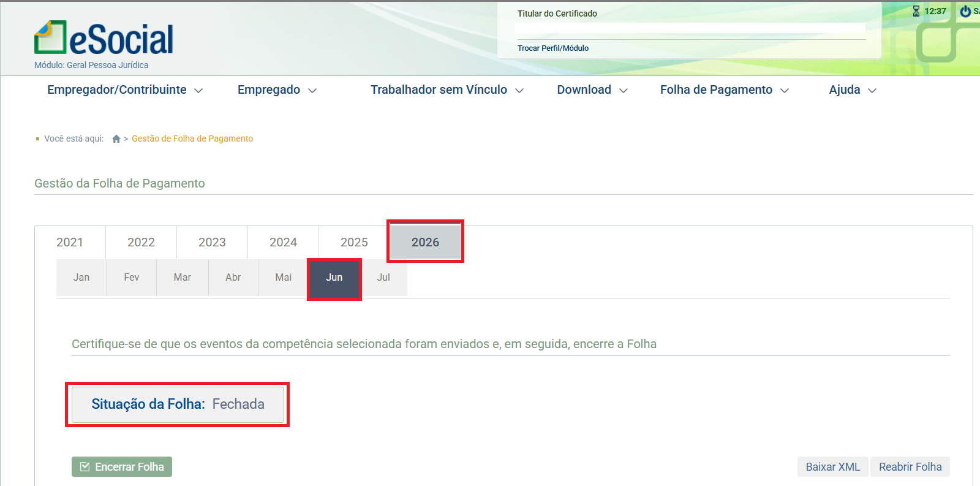This screenshot has width=980, height=486.
Task: Expand the Empregador/Contribuinte chevron arrow
Action: coord(198,91)
